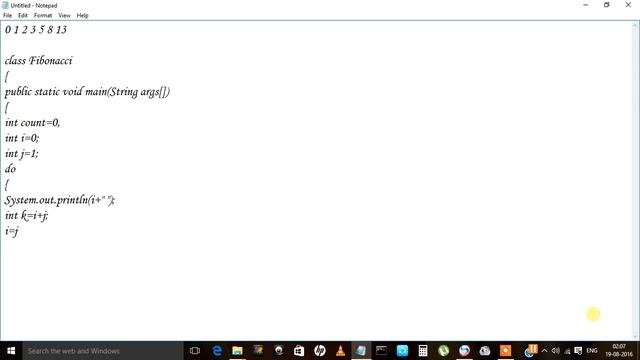The height and width of the screenshot is (360, 640).
Task: Open the View menu
Action: pos(64,16)
